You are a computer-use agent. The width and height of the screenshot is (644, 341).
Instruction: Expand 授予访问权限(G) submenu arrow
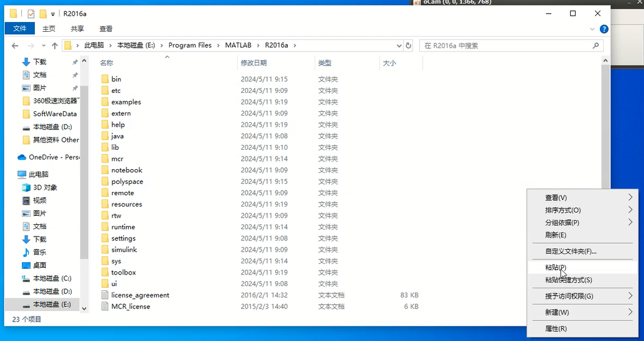tap(630, 296)
